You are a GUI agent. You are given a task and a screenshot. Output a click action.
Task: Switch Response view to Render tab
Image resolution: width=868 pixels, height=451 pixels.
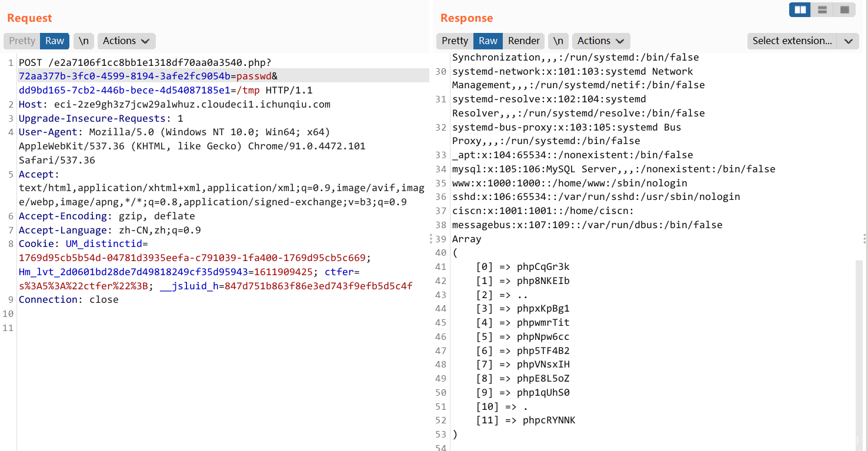[x=523, y=41]
